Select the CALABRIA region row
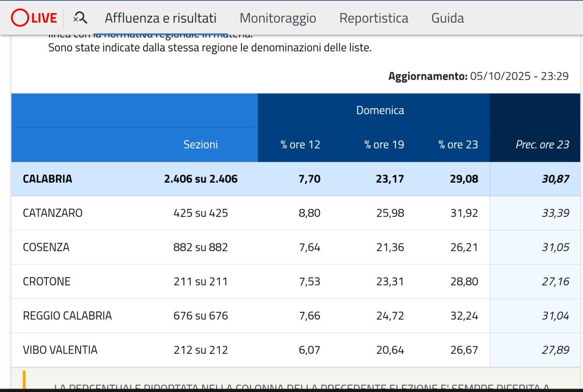This screenshot has width=583, height=392. coord(48,179)
